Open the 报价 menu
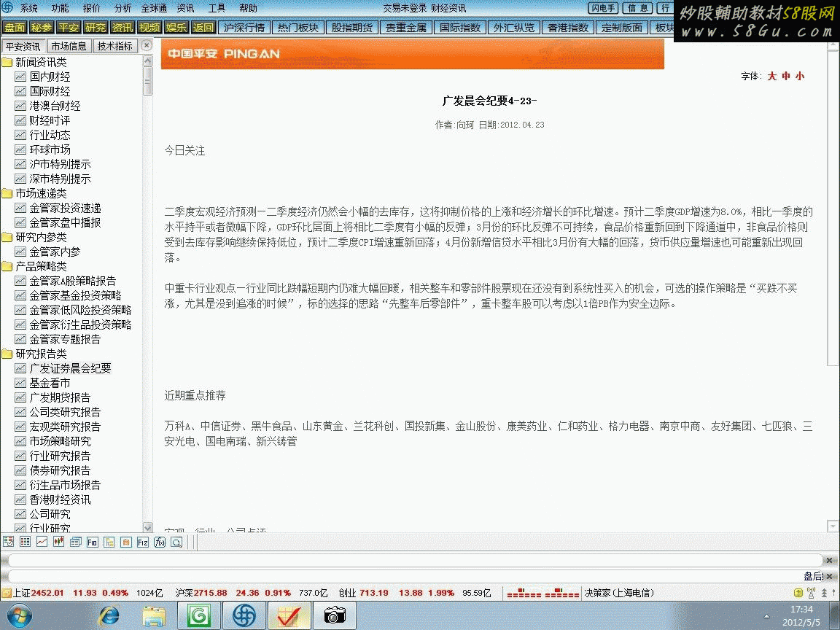Viewport: 840px width, 630px height. pos(92,8)
